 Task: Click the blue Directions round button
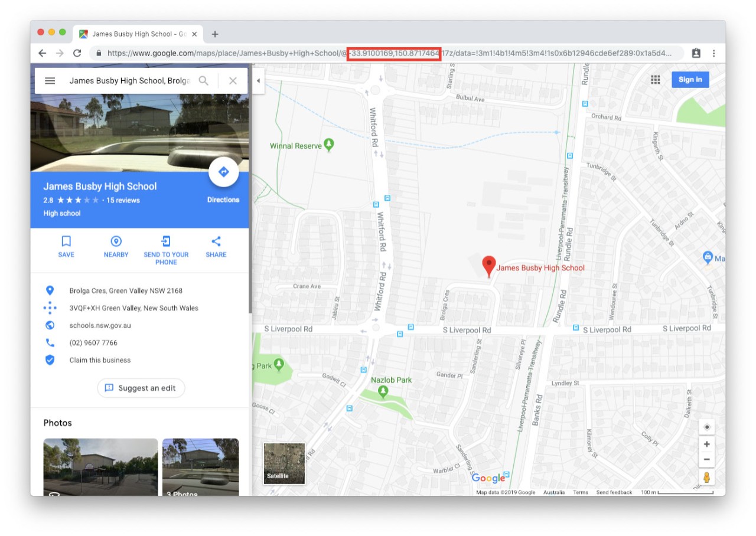224,172
